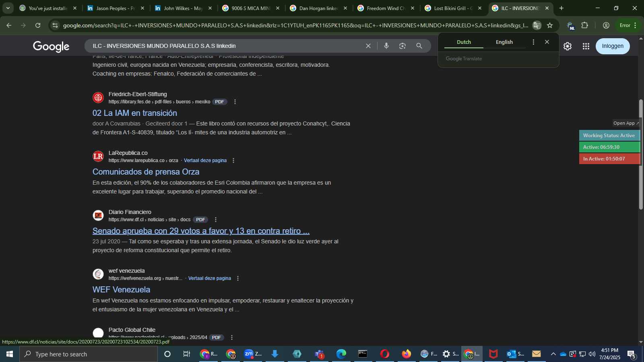Open Comunicados de prensa Orza result
Screen dimensions: 644x362
146,172
